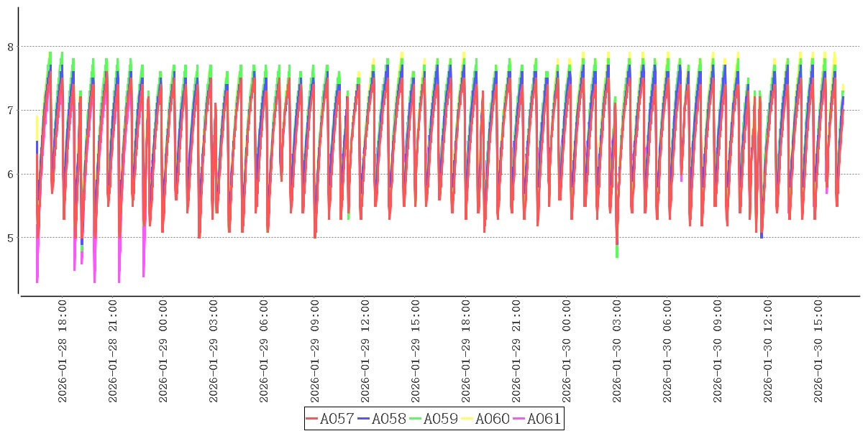Click the magenta A061 legend line swatch
868x431 pixels.
[519, 419]
